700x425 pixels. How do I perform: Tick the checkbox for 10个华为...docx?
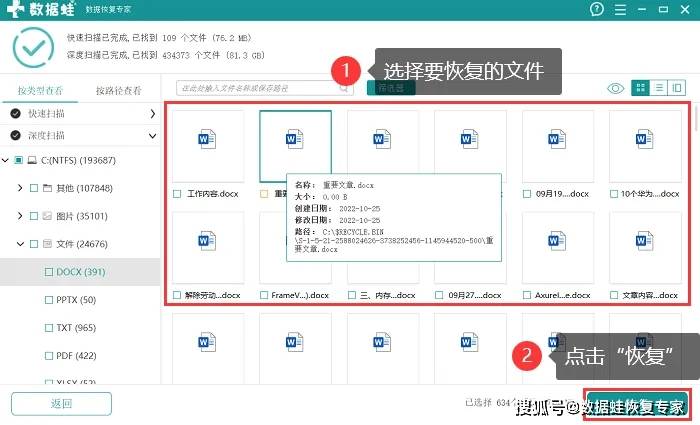click(614, 194)
